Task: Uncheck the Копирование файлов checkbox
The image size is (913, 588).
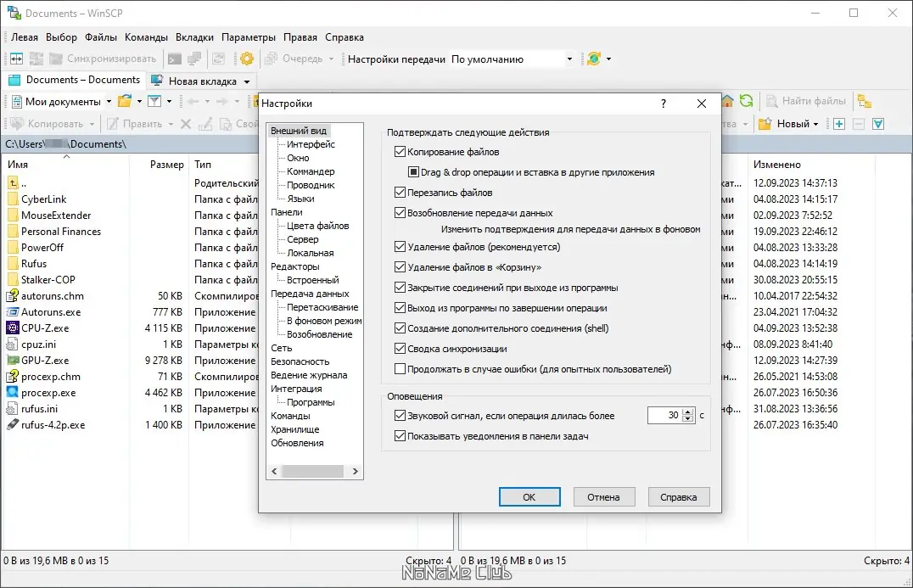Action: tap(400, 152)
